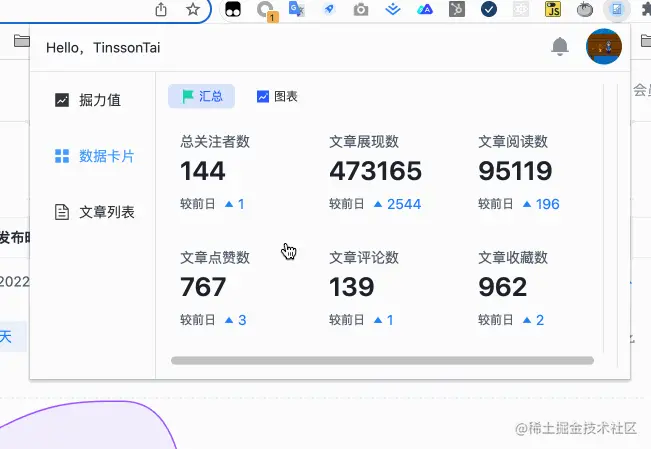Click the dark blue checkmark extension
651x449 pixels.
point(489,9)
